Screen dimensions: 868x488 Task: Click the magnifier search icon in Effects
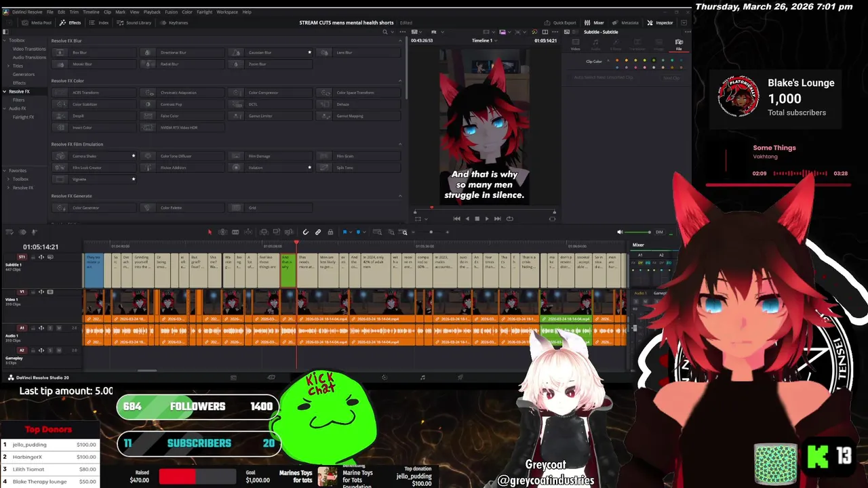384,32
